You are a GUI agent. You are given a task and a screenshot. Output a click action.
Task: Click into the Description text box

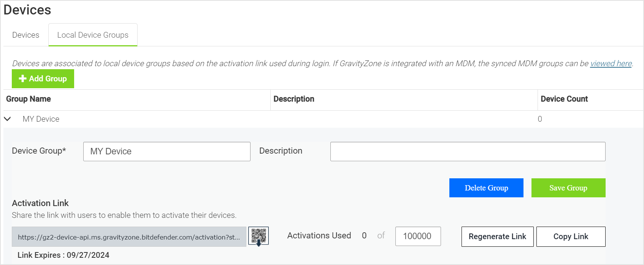tap(468, 151)
